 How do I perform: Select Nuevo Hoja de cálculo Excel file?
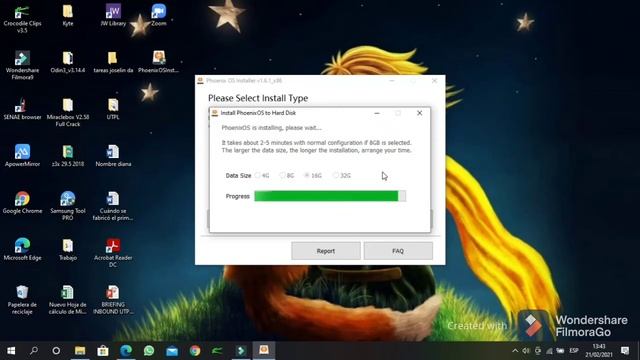click(x=68, y=300)
